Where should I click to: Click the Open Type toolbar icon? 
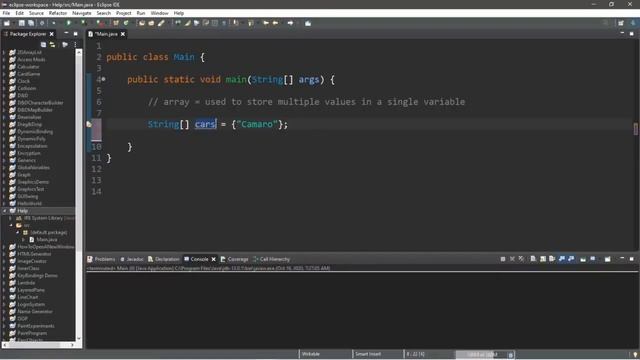[x=142, y=23]
